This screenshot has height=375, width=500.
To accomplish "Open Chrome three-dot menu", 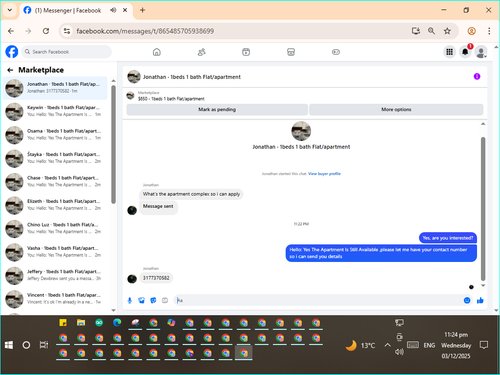I will point(489,31).
